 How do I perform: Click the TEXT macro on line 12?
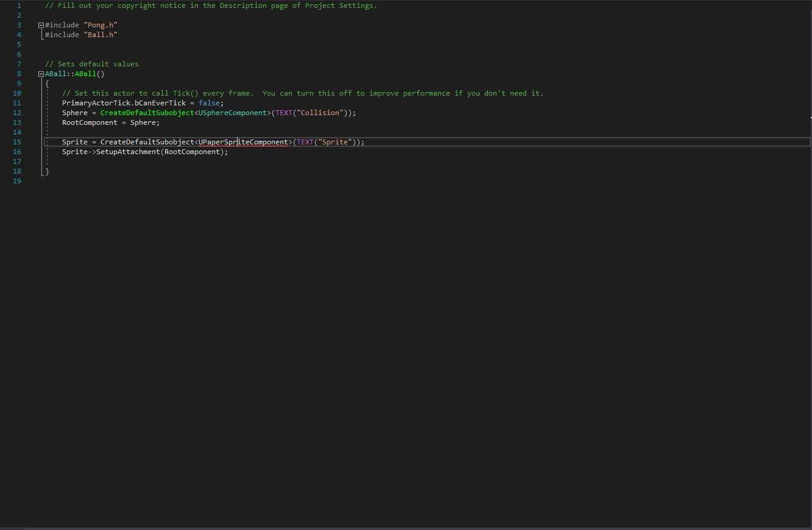284,113
